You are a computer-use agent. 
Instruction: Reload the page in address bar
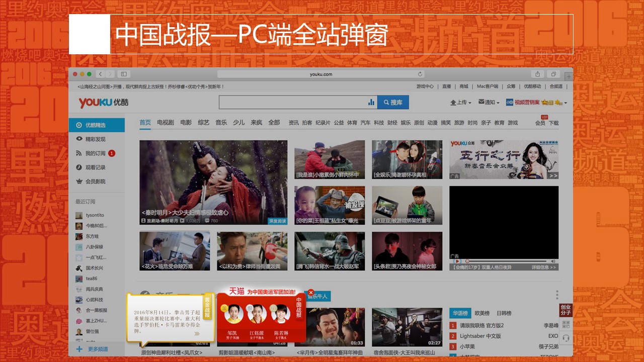tap(420, 74)
